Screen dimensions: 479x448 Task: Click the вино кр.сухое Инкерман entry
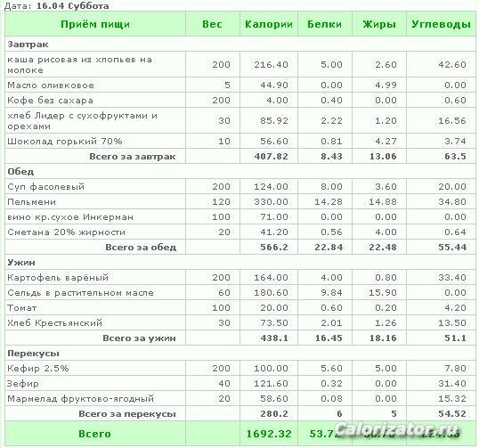point(70,217)
